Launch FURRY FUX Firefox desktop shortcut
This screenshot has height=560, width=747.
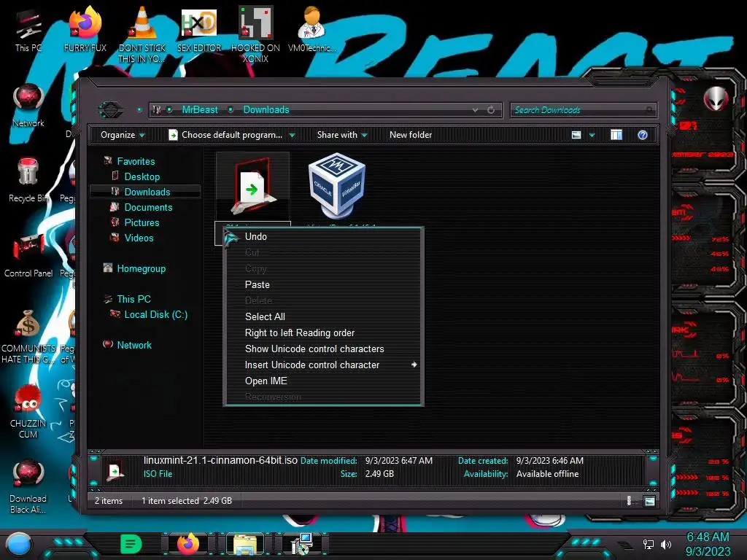(x=85, y=29)
